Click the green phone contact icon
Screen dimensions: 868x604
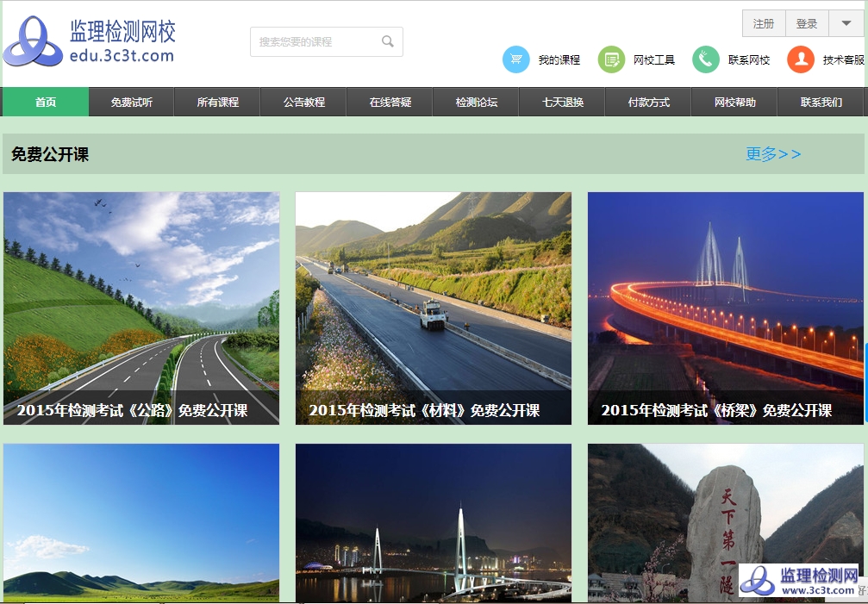click(x=705, y=59)
